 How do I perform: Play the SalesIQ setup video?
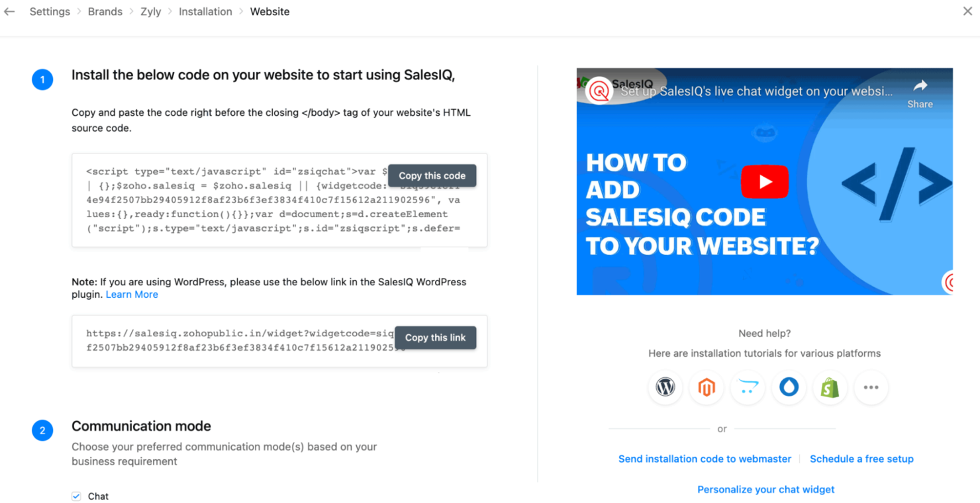pyautogui.click(x=765, y=181)
